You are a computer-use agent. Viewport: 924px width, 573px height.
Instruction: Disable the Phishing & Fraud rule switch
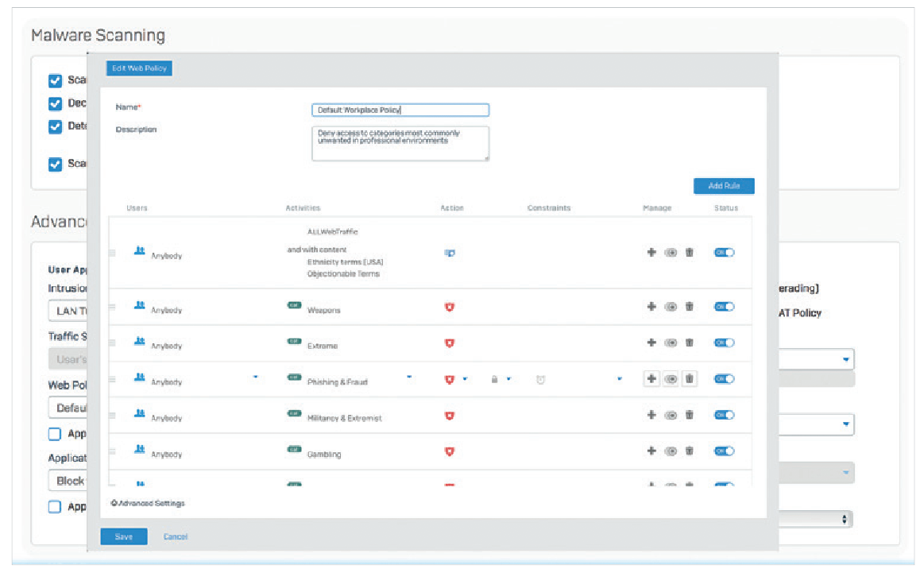(x=725, y=378)
